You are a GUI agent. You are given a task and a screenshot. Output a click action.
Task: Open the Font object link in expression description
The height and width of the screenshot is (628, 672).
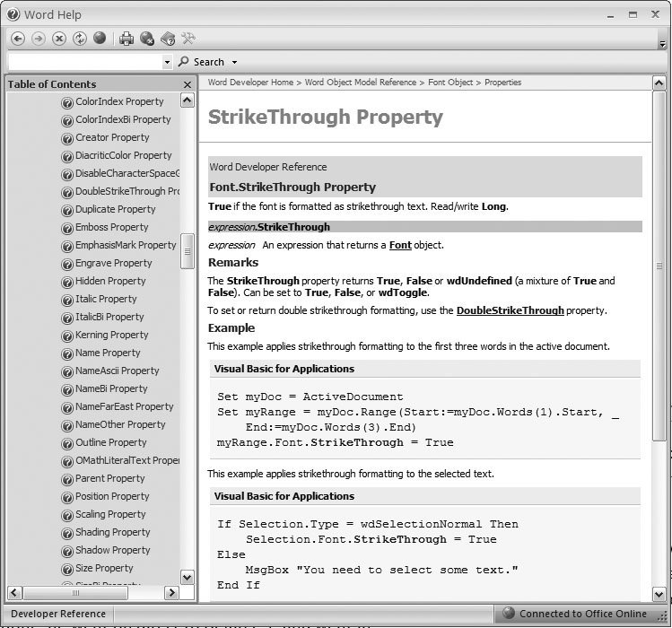[400, 245]
